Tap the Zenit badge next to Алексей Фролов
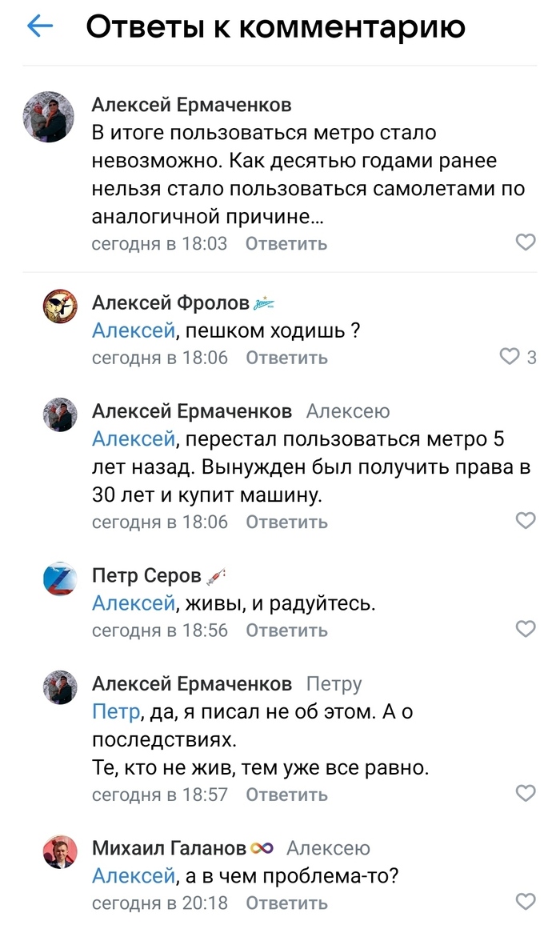 coord(264,303)
